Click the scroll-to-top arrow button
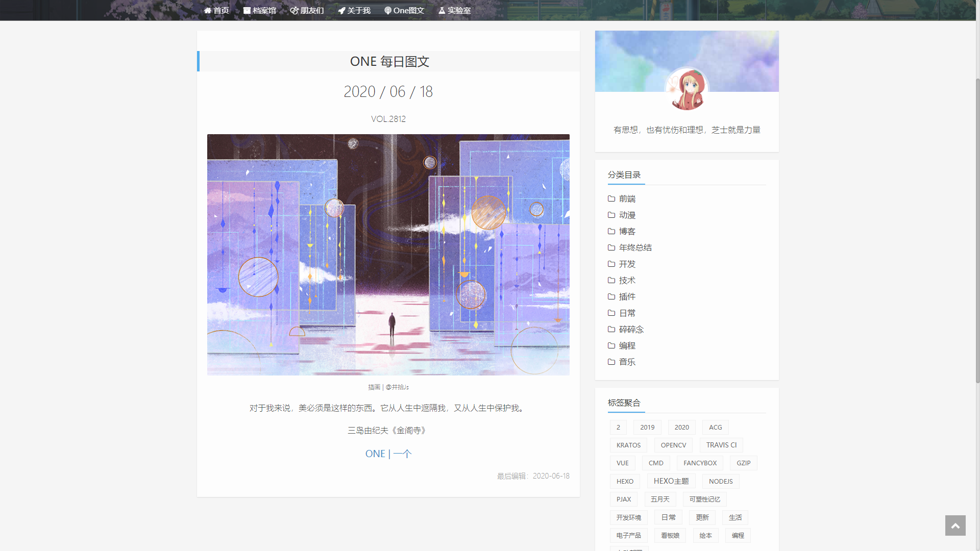The width and height of the screenshot is (980, 551). pos(955,525)
